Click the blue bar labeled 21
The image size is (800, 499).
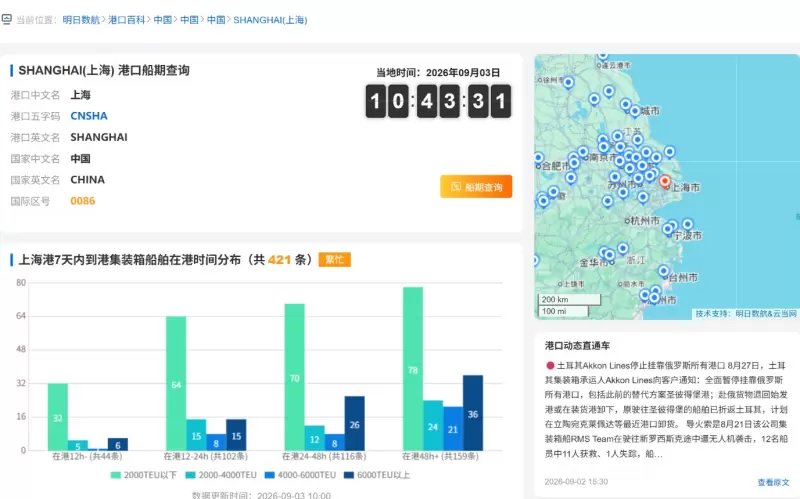(453, 429)
